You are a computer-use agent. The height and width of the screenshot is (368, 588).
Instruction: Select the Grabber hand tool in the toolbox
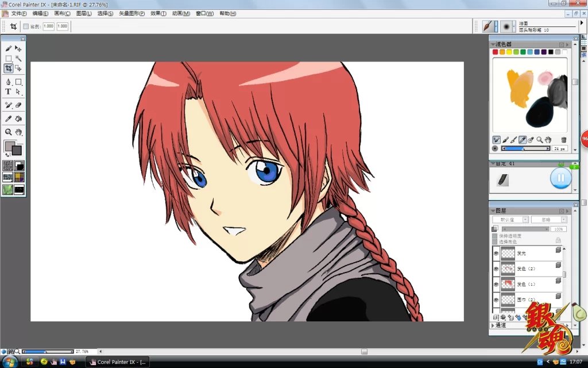[x=18, y=132]
